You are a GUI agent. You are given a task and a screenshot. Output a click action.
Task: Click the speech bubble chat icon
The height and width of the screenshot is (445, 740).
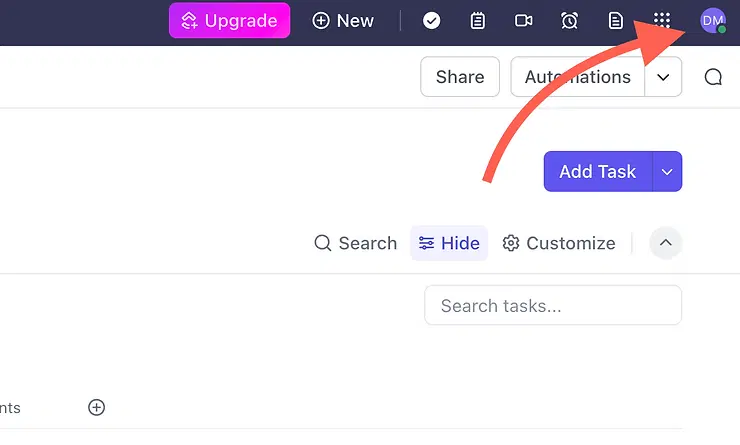(x=713, y=77)
